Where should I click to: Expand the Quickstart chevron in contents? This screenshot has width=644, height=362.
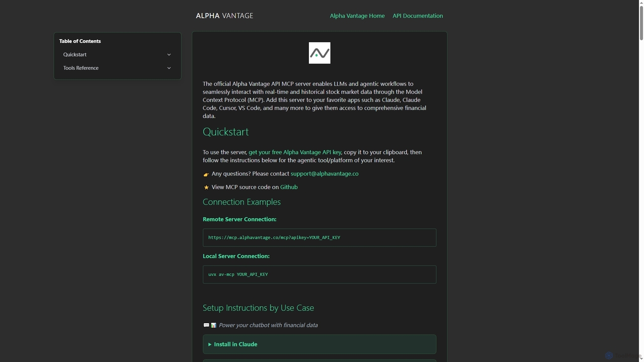pos(169,55)
